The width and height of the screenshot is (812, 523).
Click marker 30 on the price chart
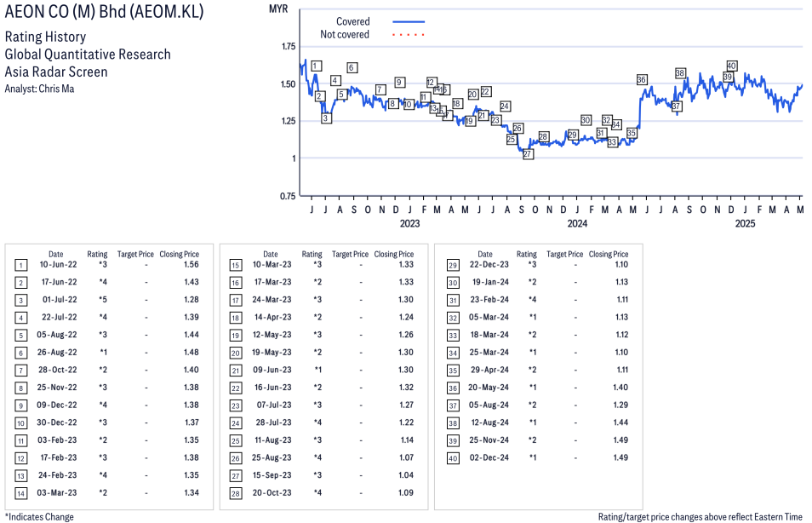click(x=586, y=120)
